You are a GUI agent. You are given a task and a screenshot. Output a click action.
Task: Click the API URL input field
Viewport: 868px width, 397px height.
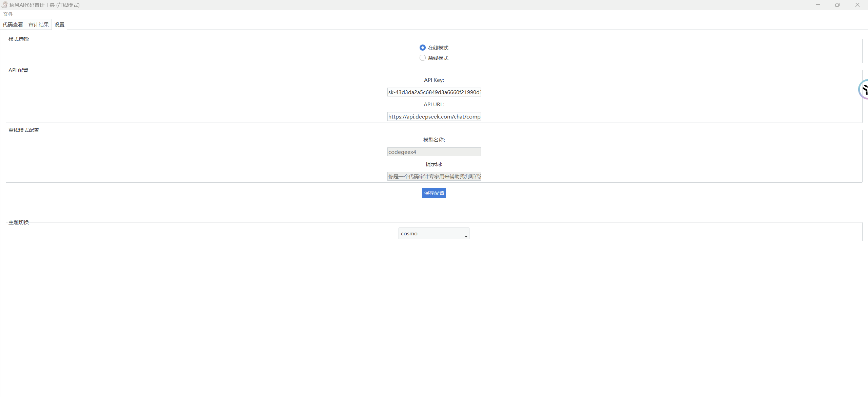(x=434, y=116)
